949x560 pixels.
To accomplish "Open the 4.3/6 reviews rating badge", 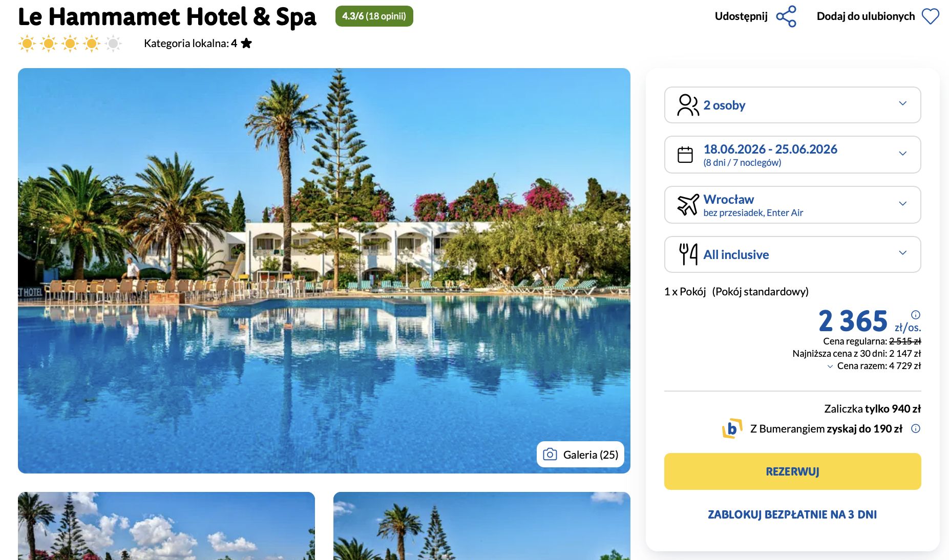I will [x=374, y=16].
